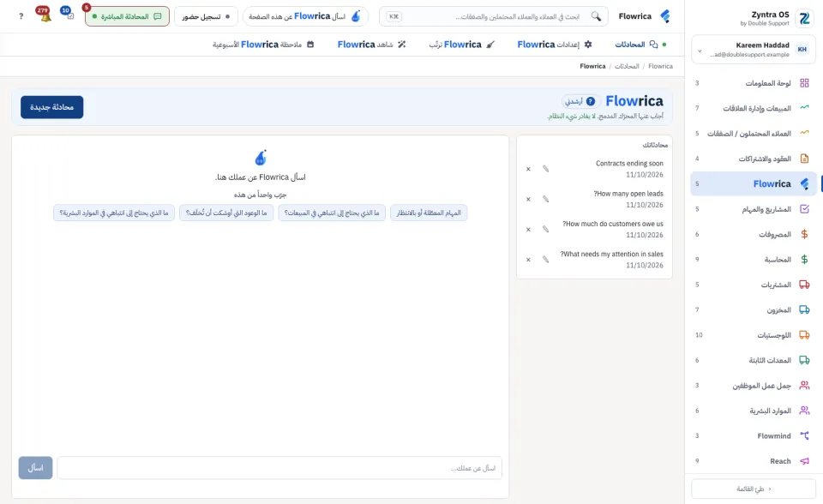823x504 pixels.
Task: Click the top search field for customers and deals
Action: pyautogui.click(x=494, y=16)
